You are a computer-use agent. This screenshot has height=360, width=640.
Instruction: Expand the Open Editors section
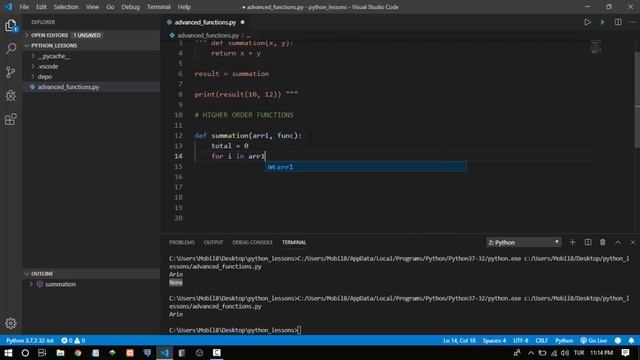click(x=91, y=35)
